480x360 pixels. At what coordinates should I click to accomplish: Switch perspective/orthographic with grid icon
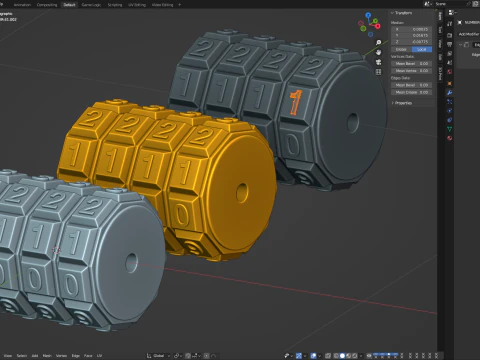tap(378, 72)
